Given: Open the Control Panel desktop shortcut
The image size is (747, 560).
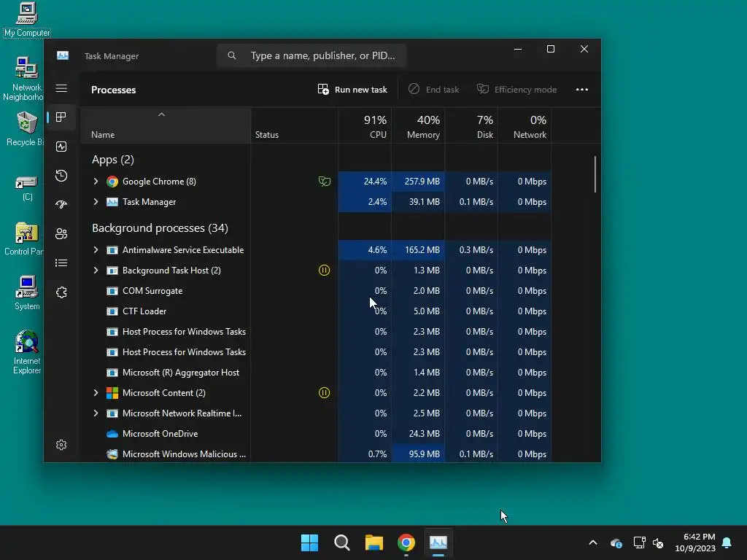Looking at the screenshot, I should click(24, 239).
